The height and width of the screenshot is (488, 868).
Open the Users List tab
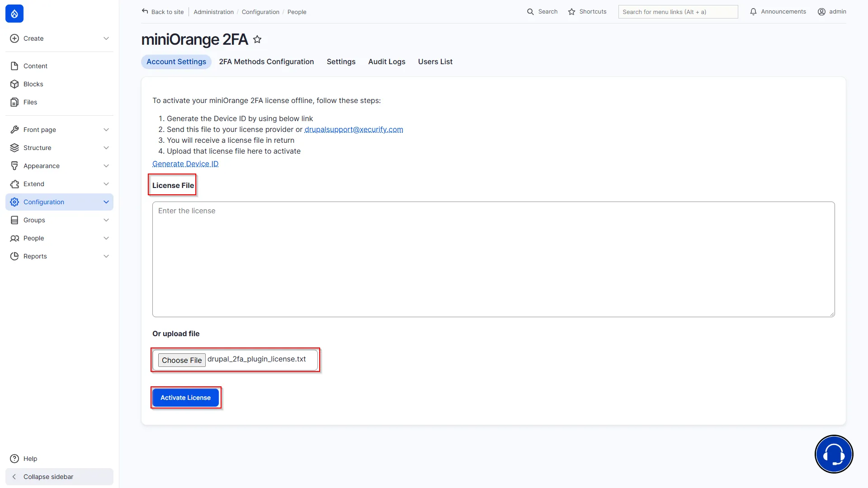(435, 62)
